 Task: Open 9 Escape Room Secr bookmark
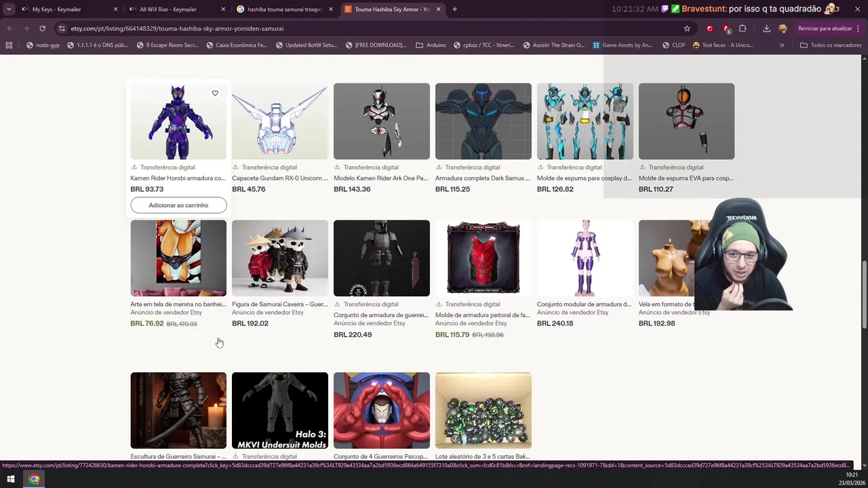167,45
